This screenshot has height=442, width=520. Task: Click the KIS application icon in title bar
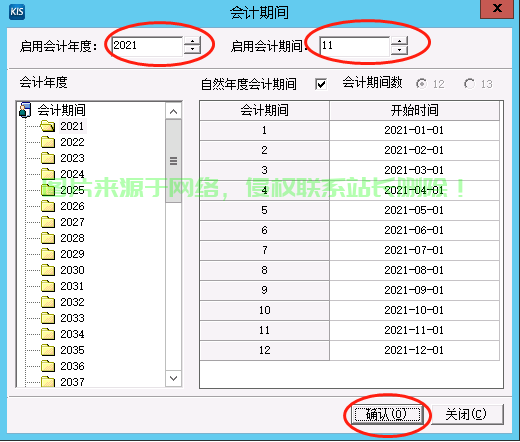tap(17, 12)
